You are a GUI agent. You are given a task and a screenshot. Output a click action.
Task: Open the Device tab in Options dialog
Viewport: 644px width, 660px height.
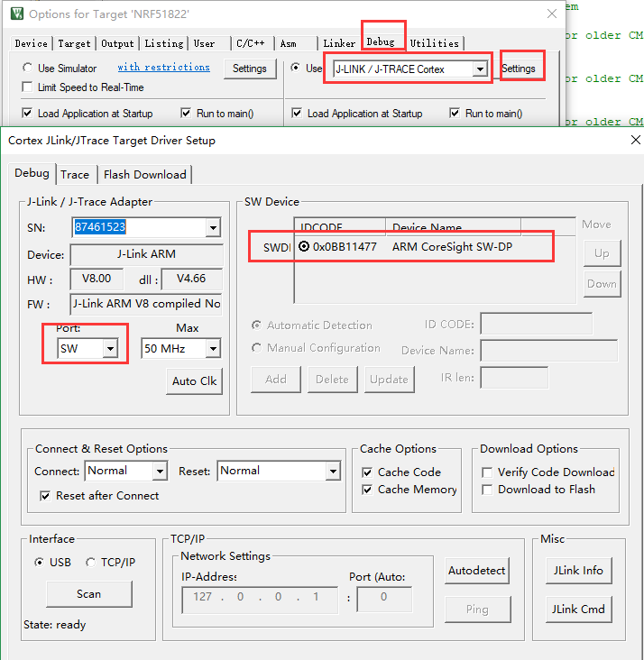pos(32,43)
